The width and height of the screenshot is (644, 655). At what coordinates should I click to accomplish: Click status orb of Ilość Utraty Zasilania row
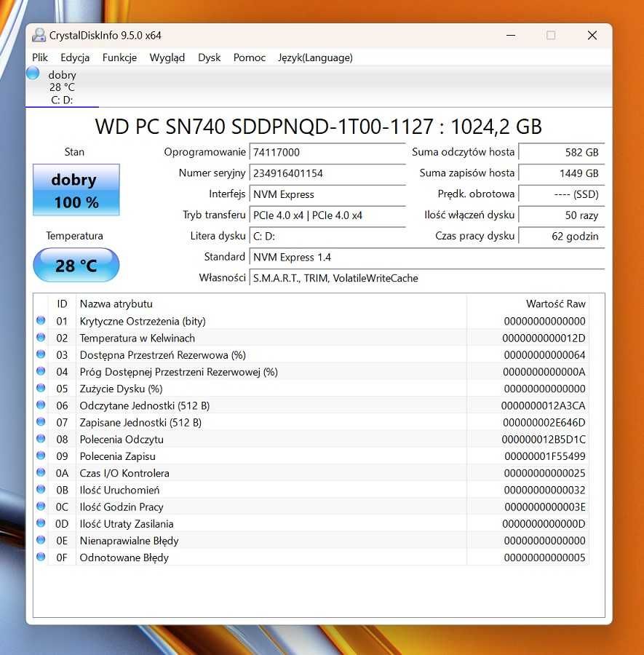[x=41, y=523]
